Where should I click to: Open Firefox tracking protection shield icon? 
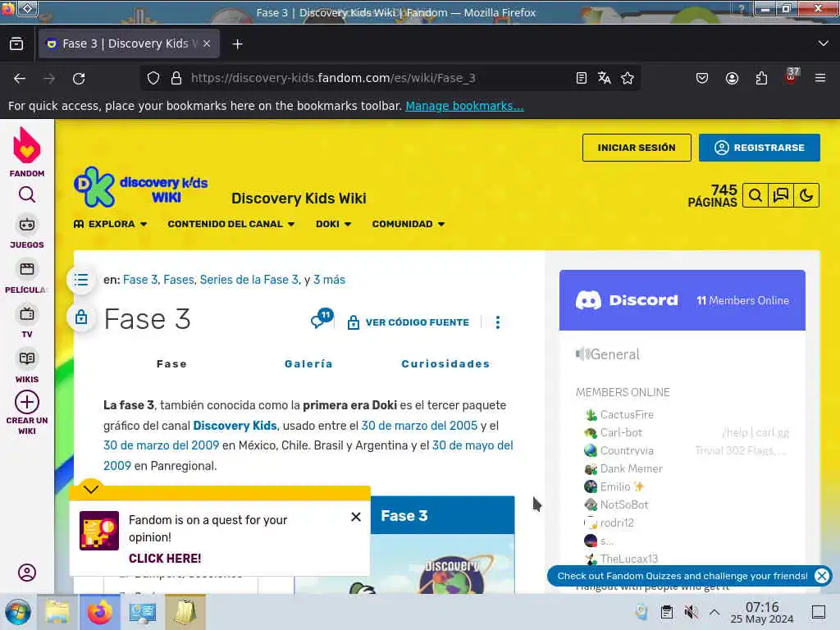click(x=153, y=78)
